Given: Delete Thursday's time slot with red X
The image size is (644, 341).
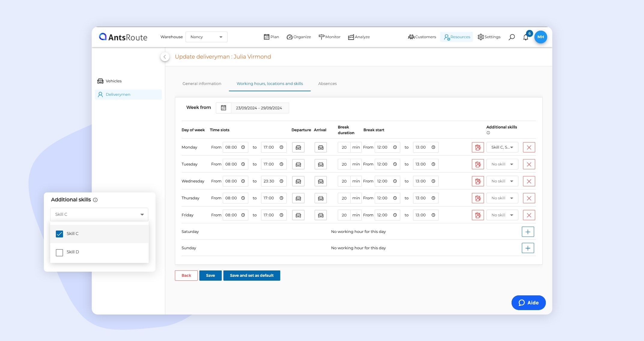Looking at the screenshot, I should [529, 198].
